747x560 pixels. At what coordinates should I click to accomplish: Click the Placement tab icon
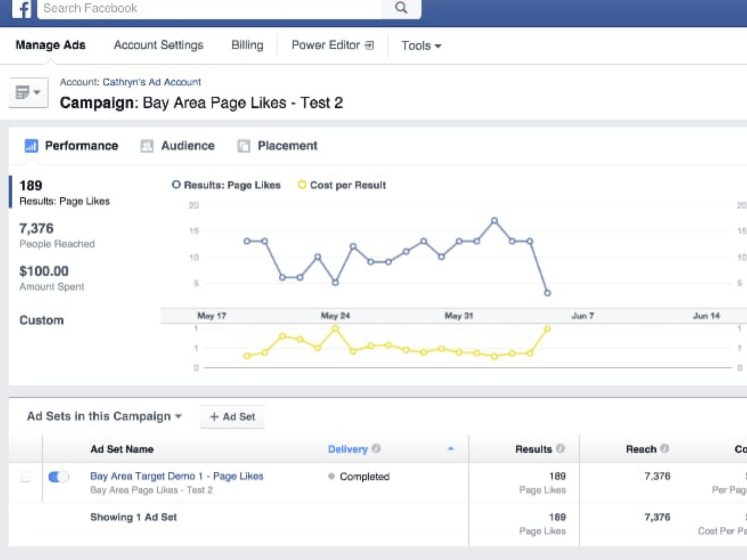point(244,146)
